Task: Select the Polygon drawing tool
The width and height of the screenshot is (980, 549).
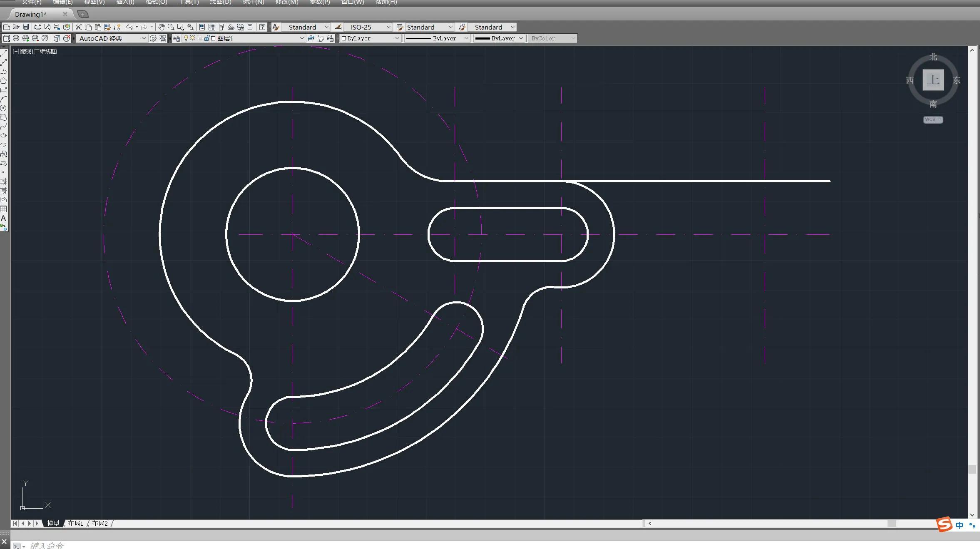Action: 4,81
